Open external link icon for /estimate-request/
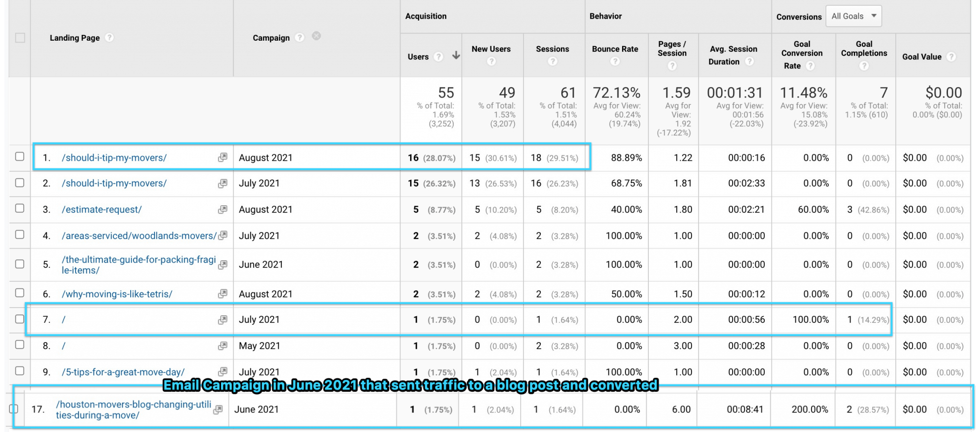 [223, 210]
